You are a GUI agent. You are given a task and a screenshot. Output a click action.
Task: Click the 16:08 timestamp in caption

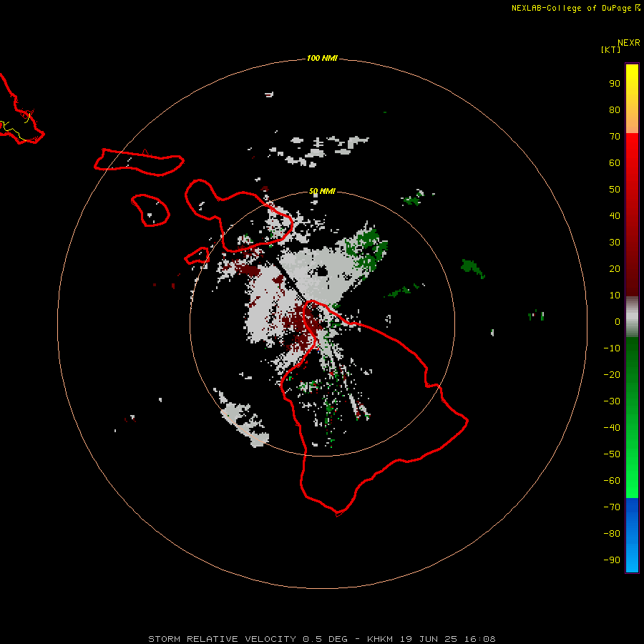479,639
